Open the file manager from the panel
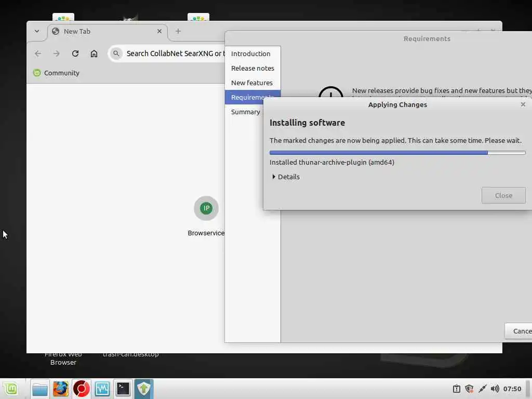 [x=40, y=389]
